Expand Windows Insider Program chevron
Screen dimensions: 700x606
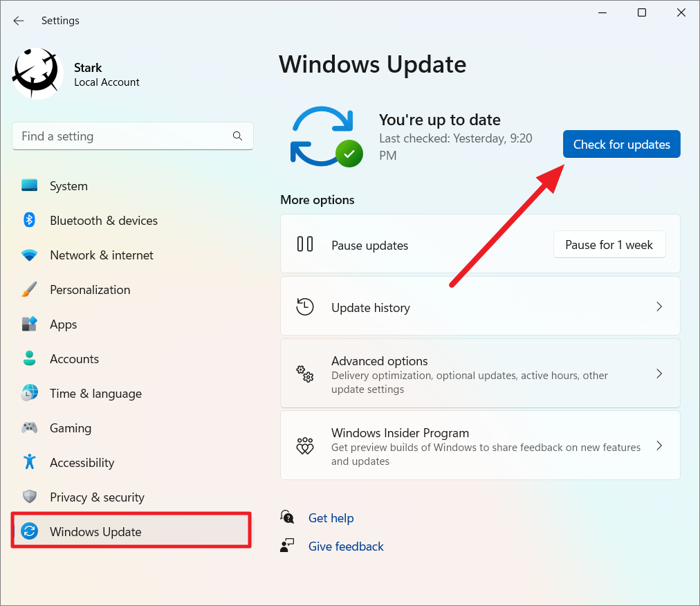(x=659, y=446)
